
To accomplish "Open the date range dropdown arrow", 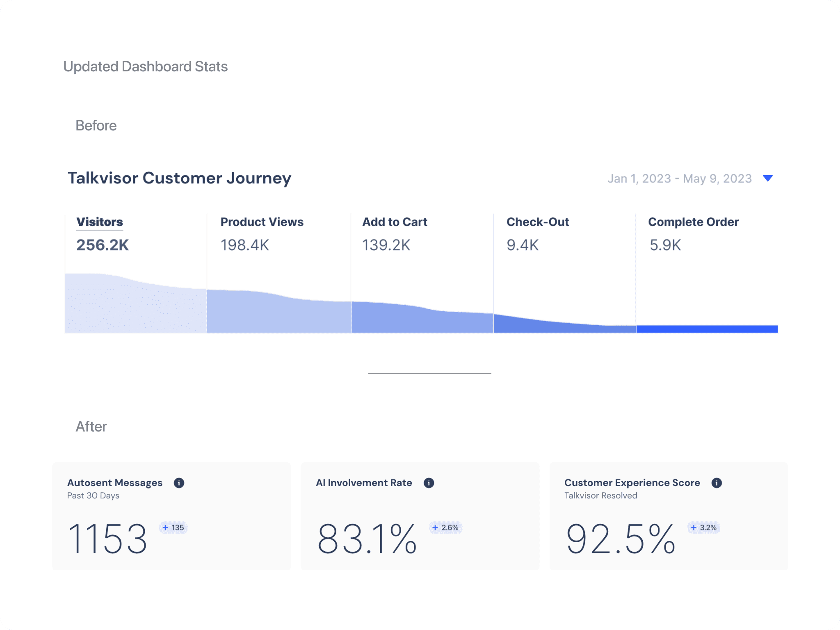I will coord(768,178).
